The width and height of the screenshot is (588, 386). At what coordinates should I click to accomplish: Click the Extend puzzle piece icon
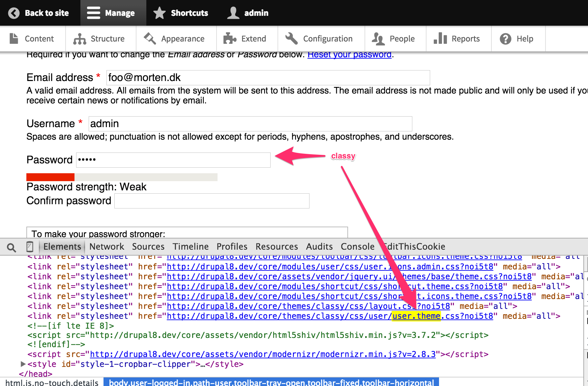[230, 39]
